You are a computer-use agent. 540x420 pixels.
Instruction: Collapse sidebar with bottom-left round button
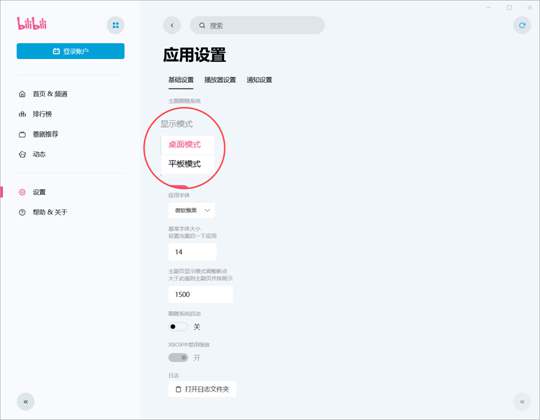click(25, 402)
